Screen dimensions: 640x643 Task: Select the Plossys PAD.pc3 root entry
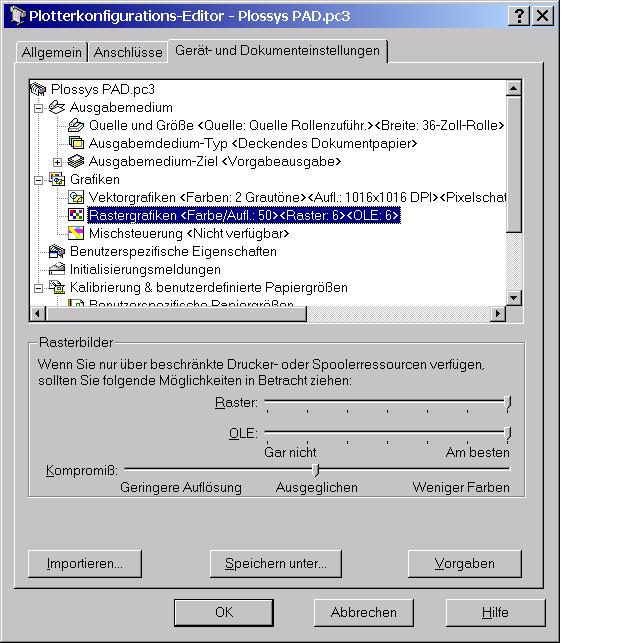[103, 89]
